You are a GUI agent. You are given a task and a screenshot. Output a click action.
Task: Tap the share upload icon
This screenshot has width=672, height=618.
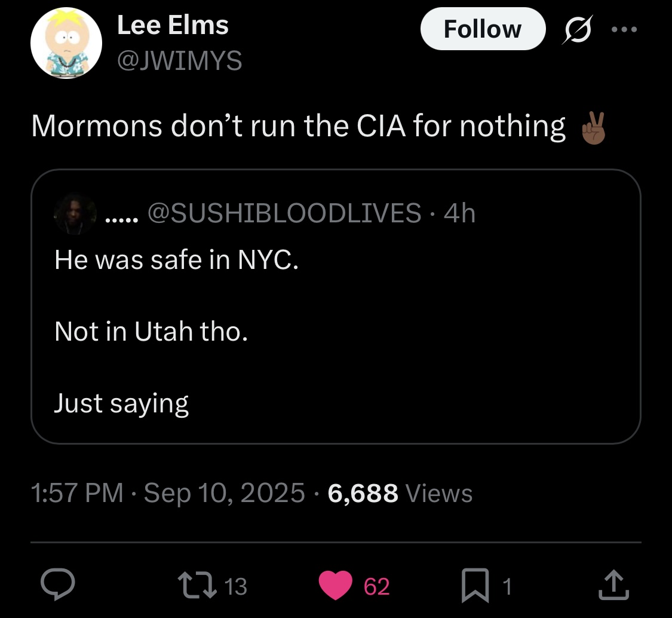pos(614,586)
